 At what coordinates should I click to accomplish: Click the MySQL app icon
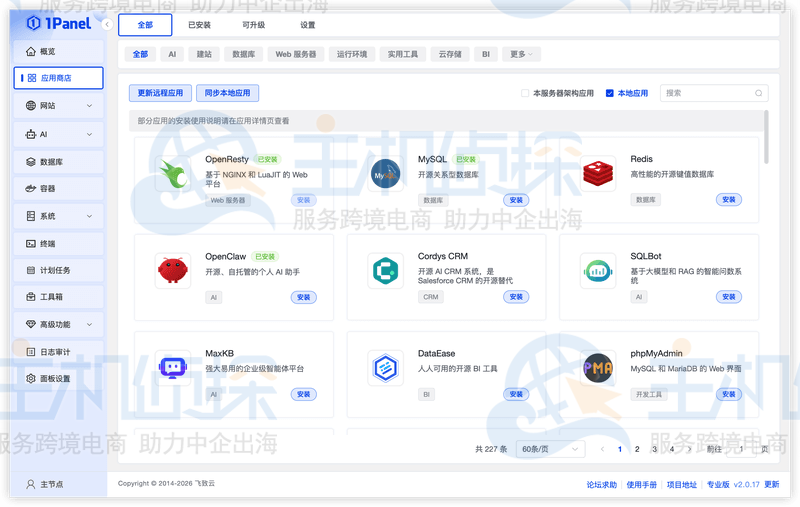pyautogui.click(x=385, y=174)
